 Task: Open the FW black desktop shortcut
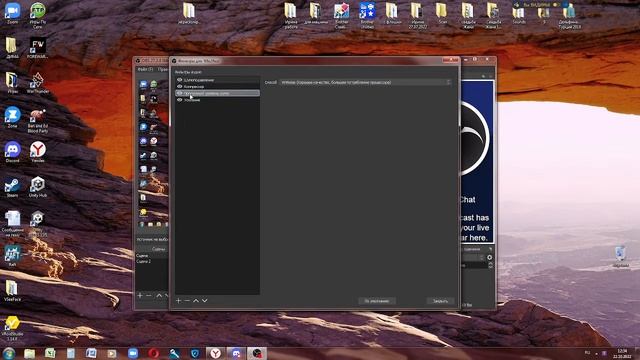pyautogui.click(x=38, y=48)
